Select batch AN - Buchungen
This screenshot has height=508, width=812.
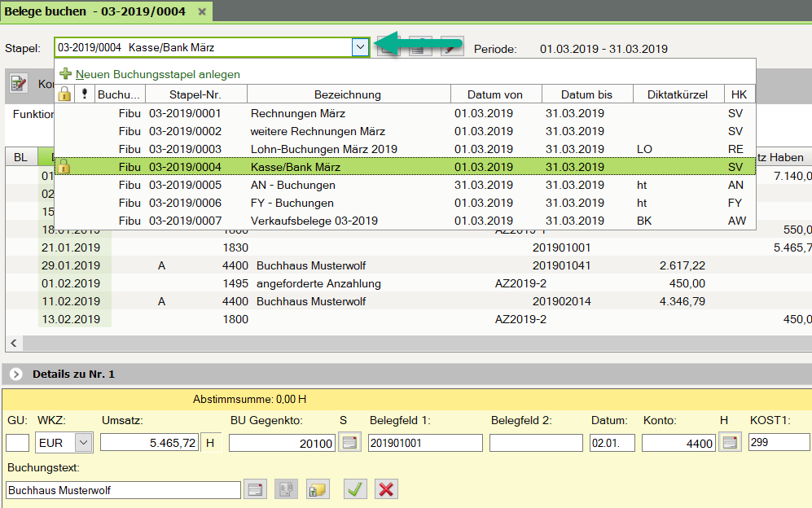405,185
